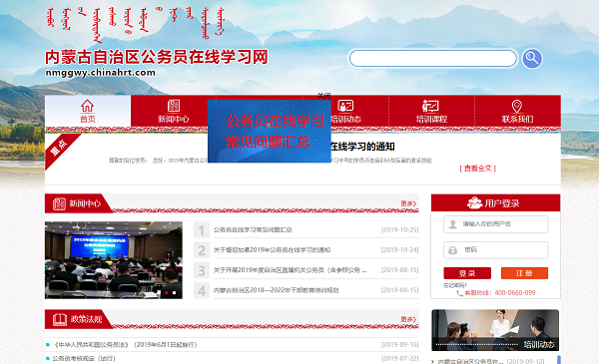Click the 培训课程 chart icon in nav bar
599x364 pixels.
430,106
